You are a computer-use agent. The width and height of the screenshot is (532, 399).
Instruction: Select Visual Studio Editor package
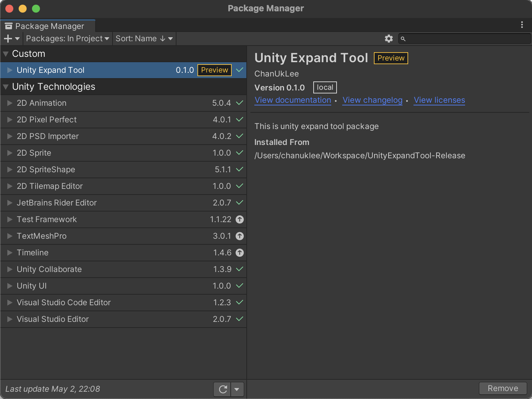(123, 319)
